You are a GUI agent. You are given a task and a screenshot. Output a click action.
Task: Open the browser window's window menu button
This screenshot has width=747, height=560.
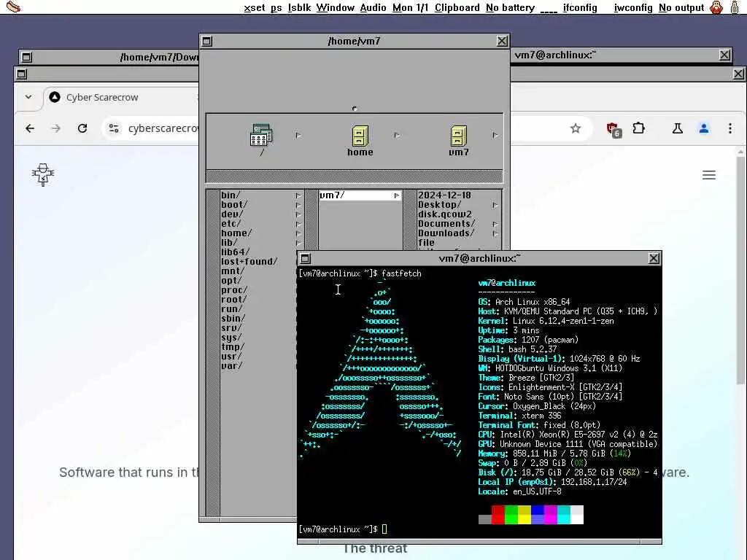(x=21, y=74)
